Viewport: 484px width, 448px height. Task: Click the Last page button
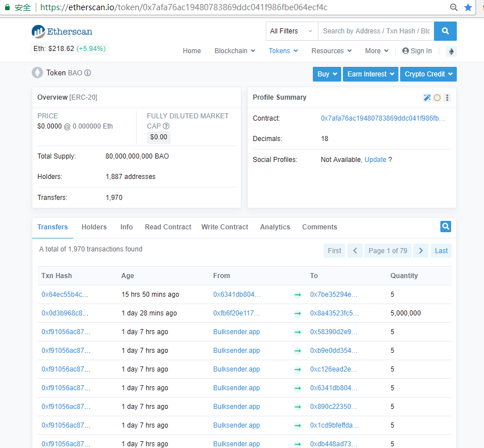pyautogui.click(x=441, y=250)
